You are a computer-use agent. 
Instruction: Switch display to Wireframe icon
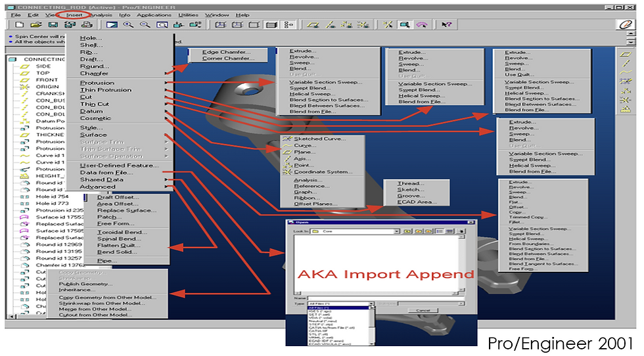pyautogui.click(x=221, y=25)
